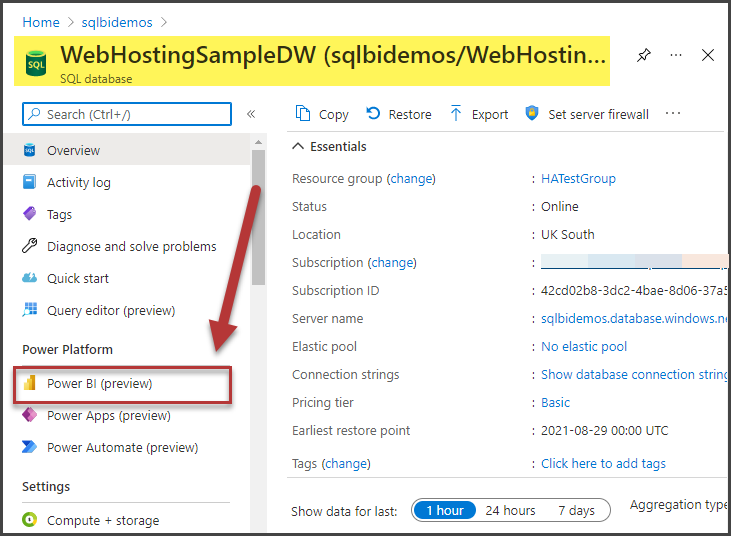Viewport: 731px width, 536px height.
Task: Click the Online status value
Action: coord(559,206)
